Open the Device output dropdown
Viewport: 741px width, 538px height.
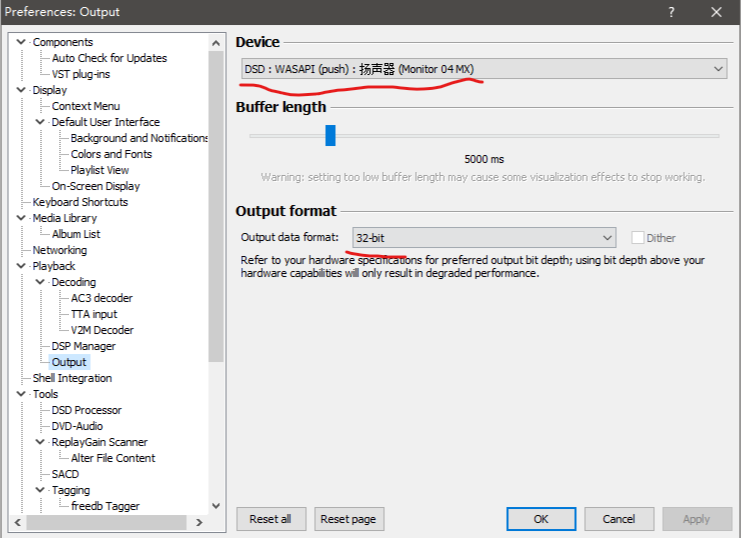tap(483, 69)
